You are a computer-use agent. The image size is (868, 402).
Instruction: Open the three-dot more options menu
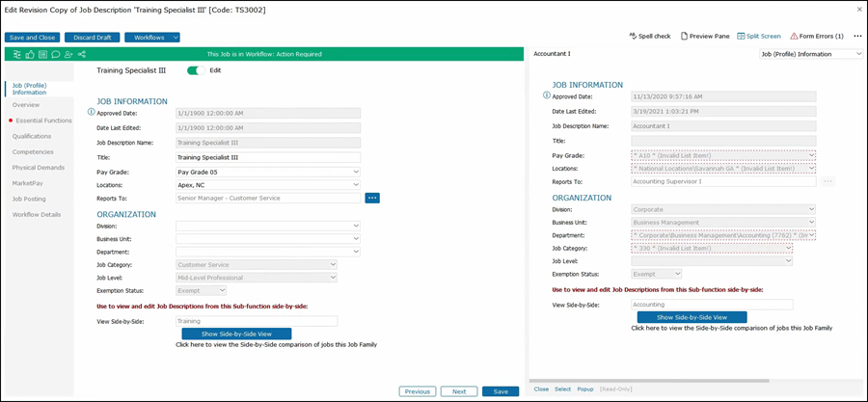point(857,36)
